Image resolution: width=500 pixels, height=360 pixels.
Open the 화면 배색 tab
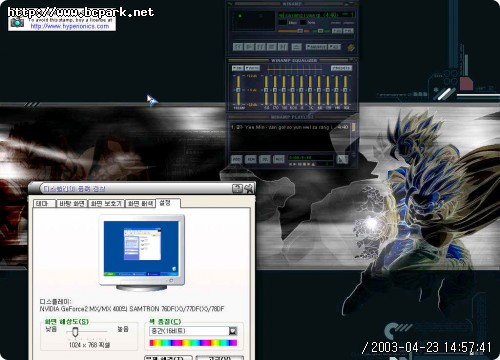140,203
